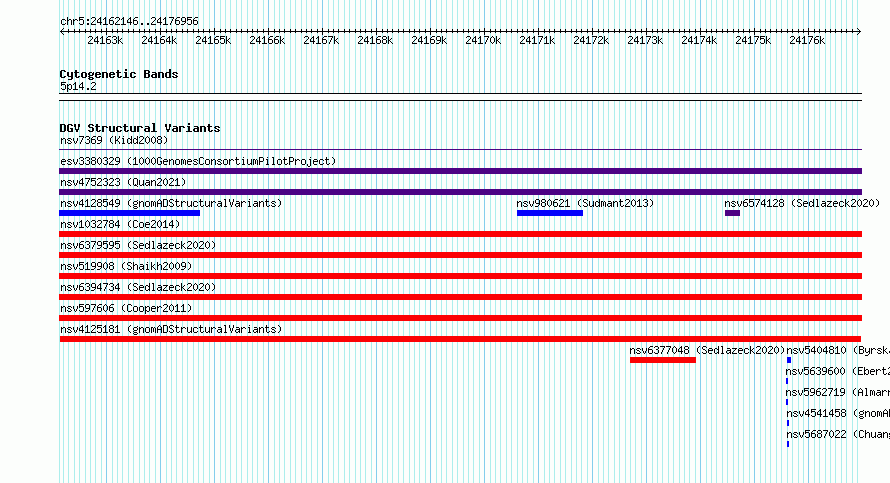
Task: Click the 24176k ruler tick label
Action: [807, 40]
